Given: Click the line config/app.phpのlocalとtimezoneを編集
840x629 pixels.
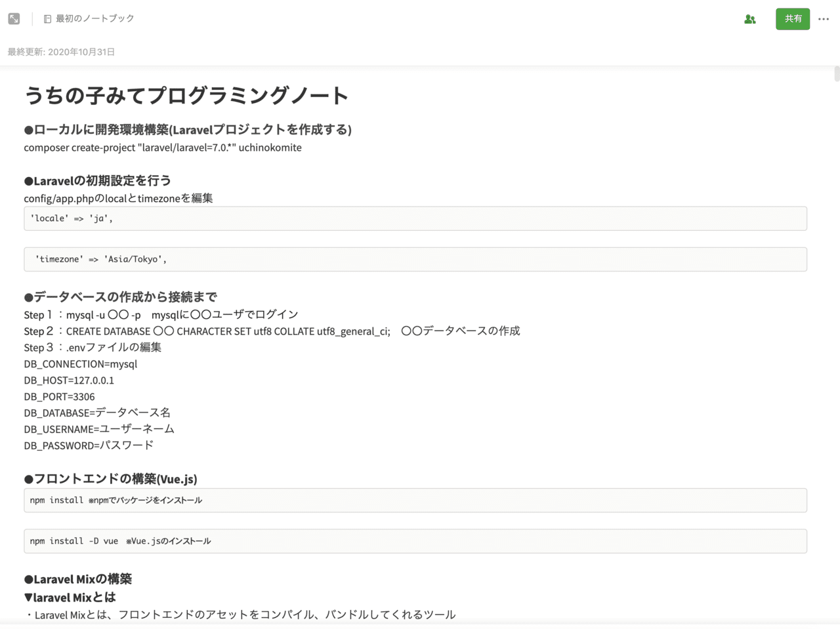Looking at the screenshot, I should (118, 198).
